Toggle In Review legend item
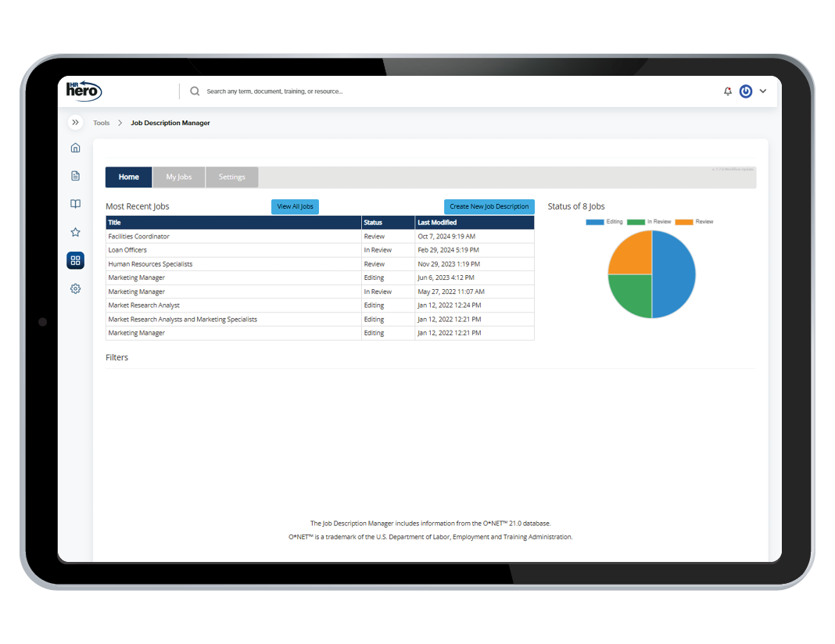This screenshot has height=644, width=835. [x=649, y=222]
